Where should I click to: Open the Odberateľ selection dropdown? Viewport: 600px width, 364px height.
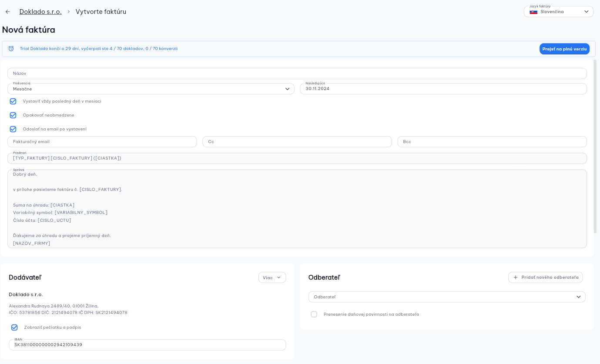pos(447,297)
